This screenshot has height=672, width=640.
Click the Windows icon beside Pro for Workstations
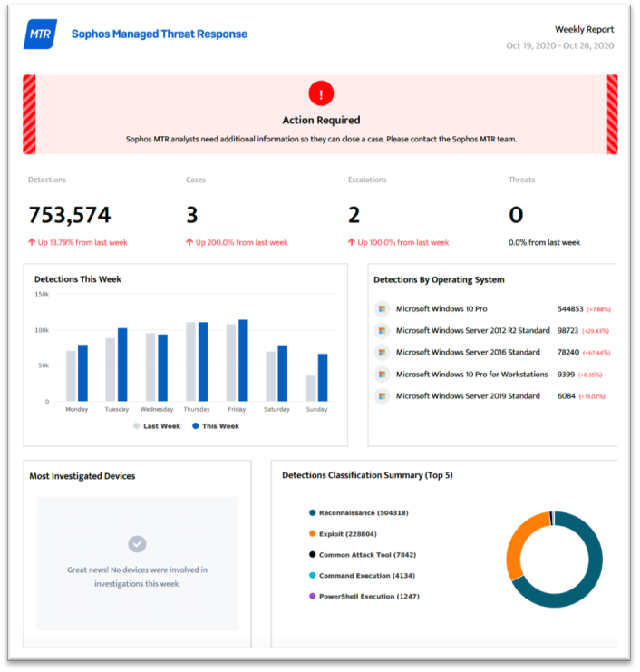coord(382,375)
